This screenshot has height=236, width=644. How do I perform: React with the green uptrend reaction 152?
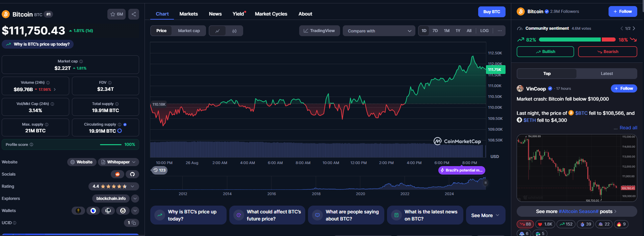(x=566, y=224)
